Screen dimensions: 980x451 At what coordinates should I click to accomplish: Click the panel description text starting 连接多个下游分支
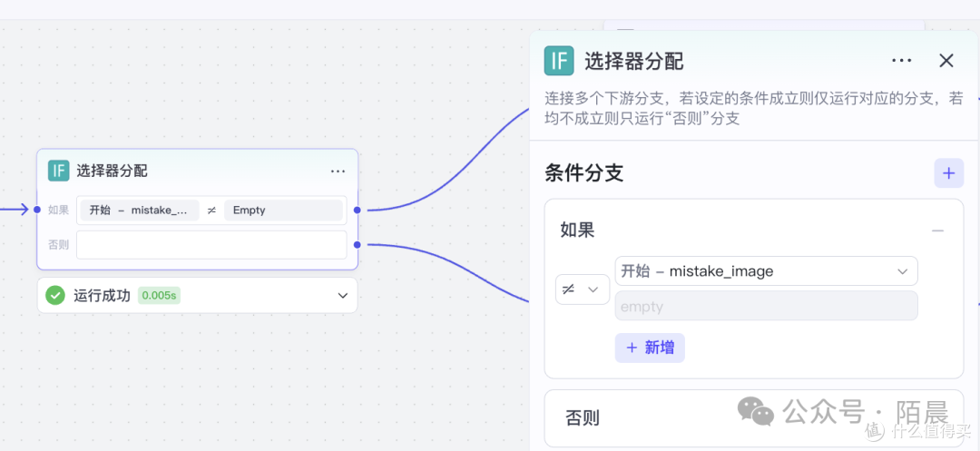click(x=754, y=109)
